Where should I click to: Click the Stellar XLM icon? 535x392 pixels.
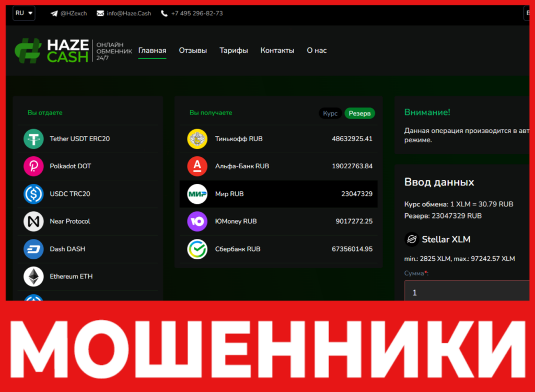click(412, 239)
